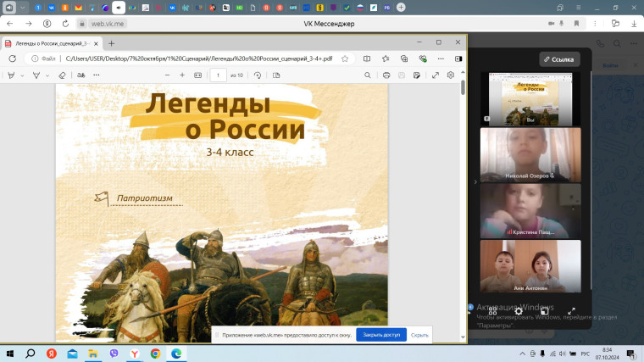The width and height of the screenshot is (644, 362).
Task: Click the Скрыть link in the sharing bar
Action: pos(419,335)
